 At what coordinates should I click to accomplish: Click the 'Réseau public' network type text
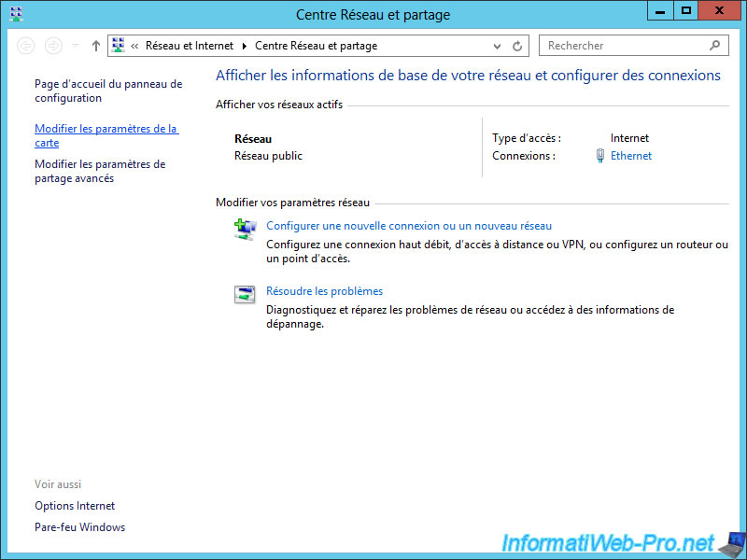click(268, 156)
